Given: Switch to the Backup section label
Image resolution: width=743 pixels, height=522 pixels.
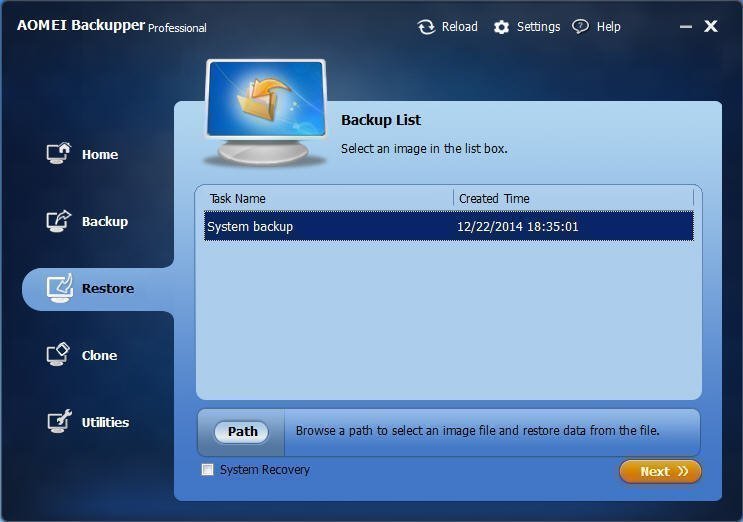Looking at the screenshot, I should pos(105,221).
